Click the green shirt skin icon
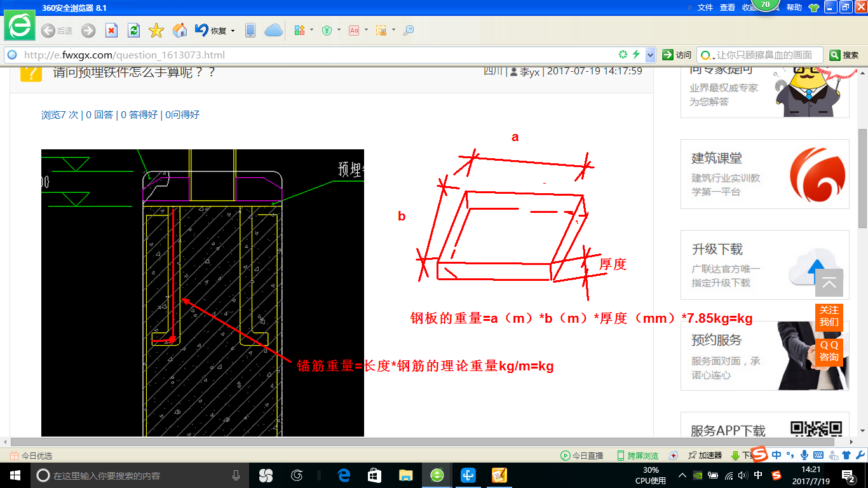This screenshot has width=868, height=488. [x=813, y=8]
